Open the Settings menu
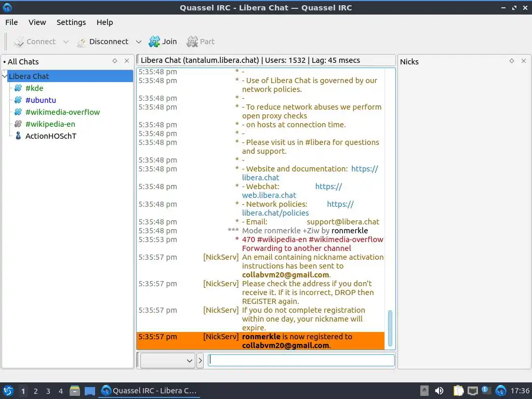The image size is (532, 399). (x=71, y=22)
